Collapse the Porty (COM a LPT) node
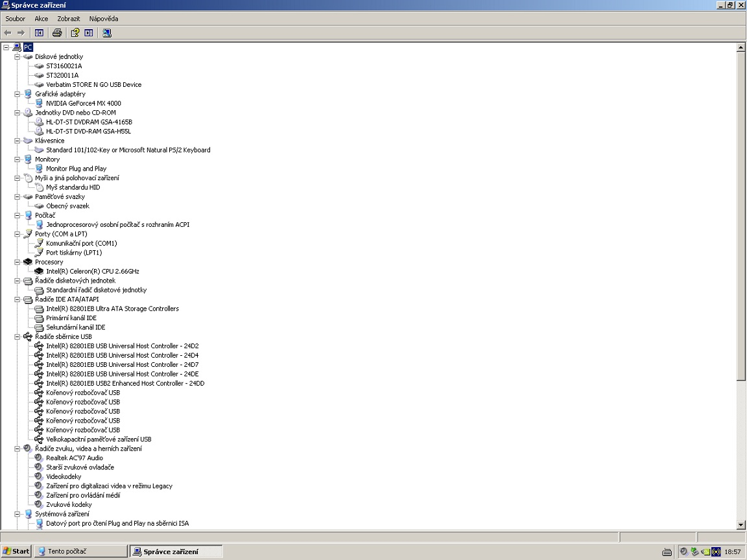 pyautogui.click(x=17, y=234)
